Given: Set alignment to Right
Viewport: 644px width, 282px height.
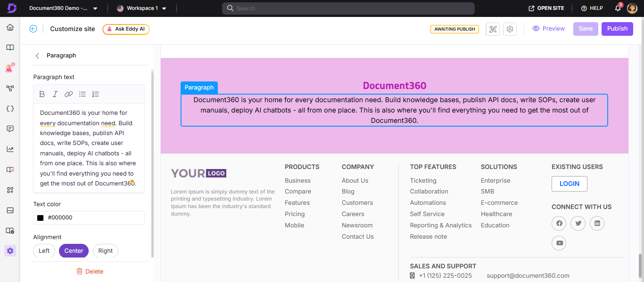Looking at the screenshot, I should 106,251.
